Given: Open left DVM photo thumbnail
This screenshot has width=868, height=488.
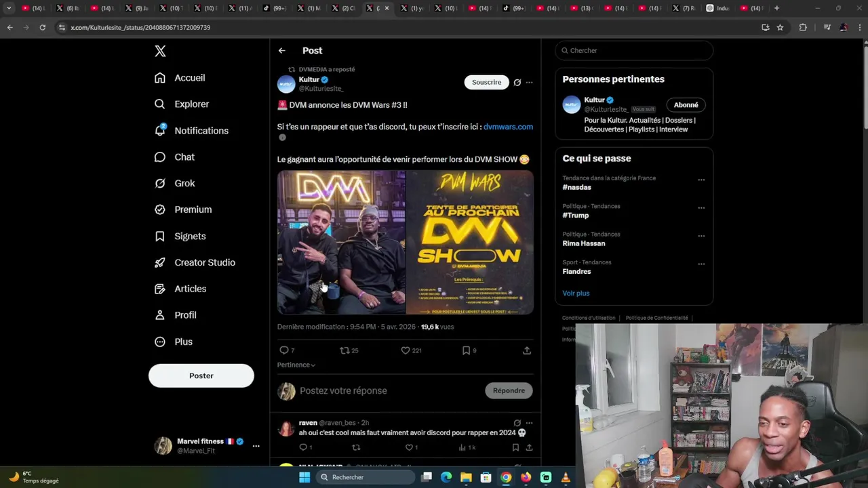Looking at the screenshot, I should (x=341, y=243).
